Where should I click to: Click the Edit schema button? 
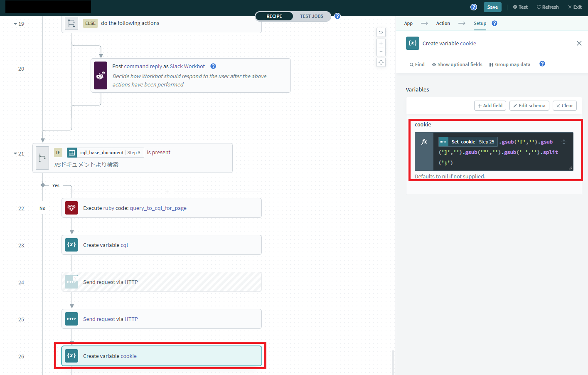pyautogui.click(x=529, y=106)
